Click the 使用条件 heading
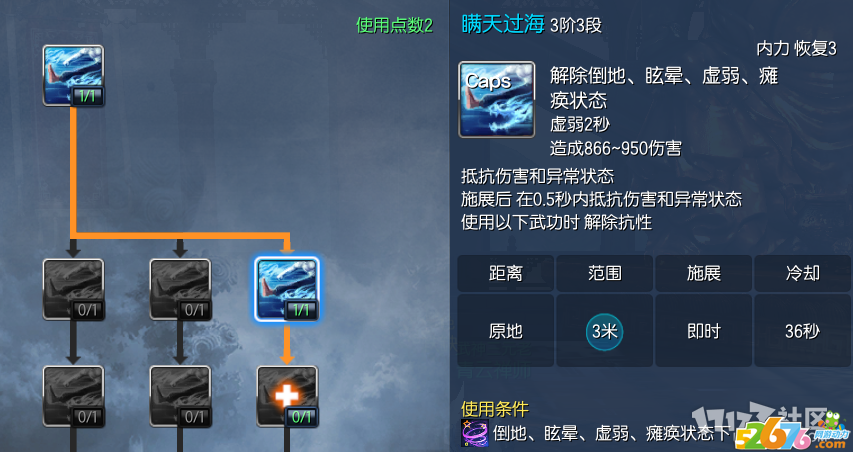Viewport: 853px width, 452px height. pyautogui.click(x=495, y=408)
